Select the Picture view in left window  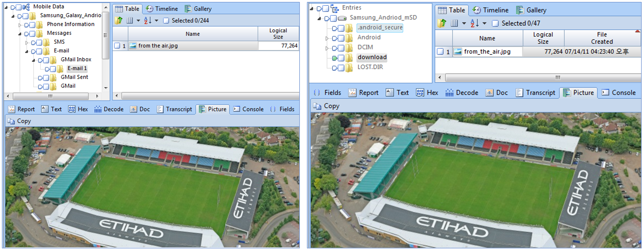[212, 109]
